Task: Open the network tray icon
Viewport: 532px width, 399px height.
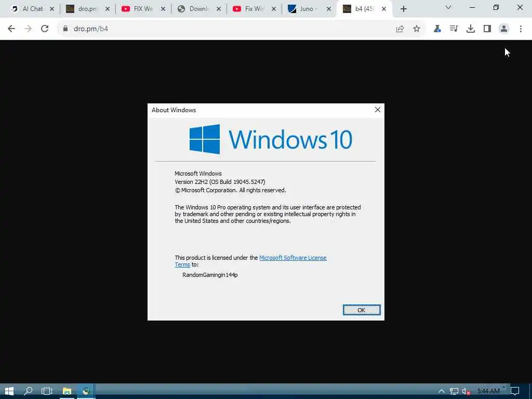Action: click(454, 391)
